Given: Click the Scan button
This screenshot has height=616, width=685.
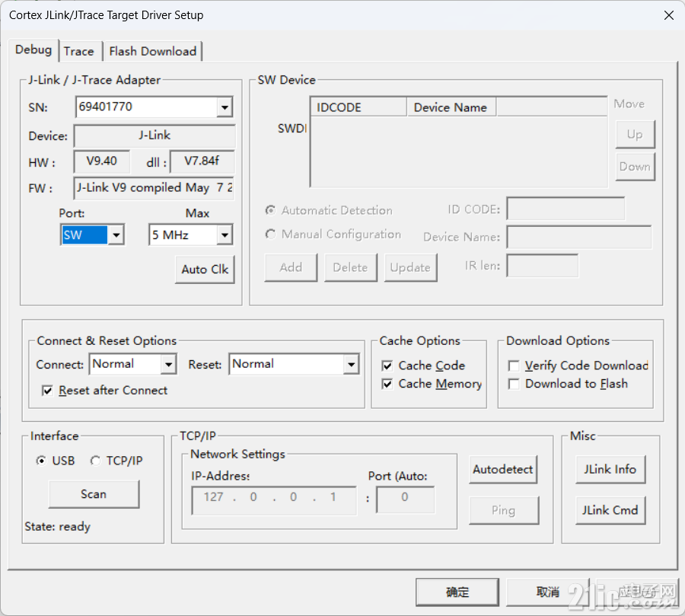Looking at the screenshot, I should (x=94, y=494).
